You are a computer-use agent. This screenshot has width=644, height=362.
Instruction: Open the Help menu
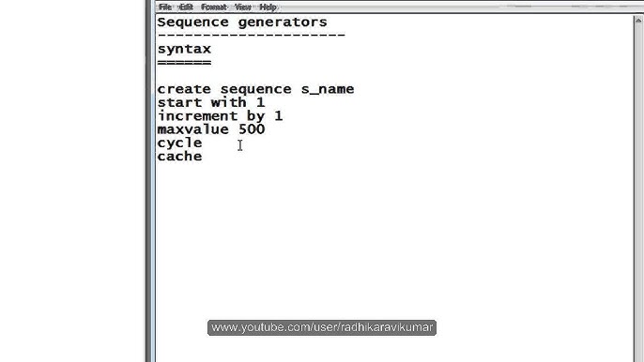coord(268,7)
